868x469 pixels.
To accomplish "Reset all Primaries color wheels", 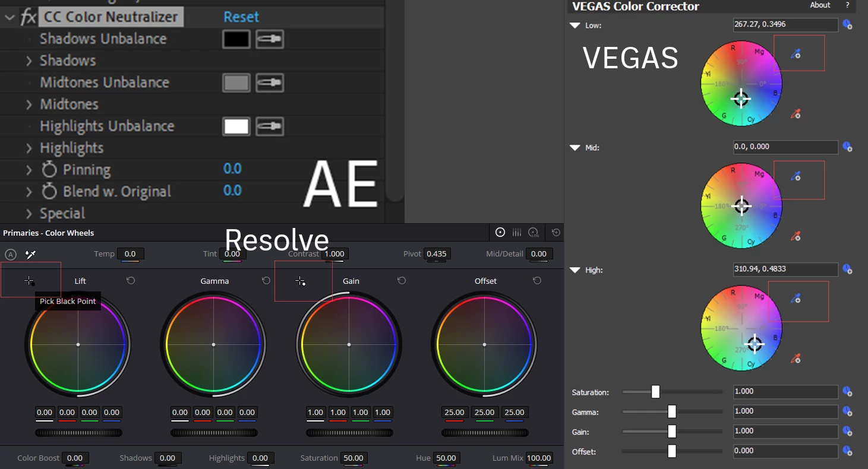I will (555, 232).
